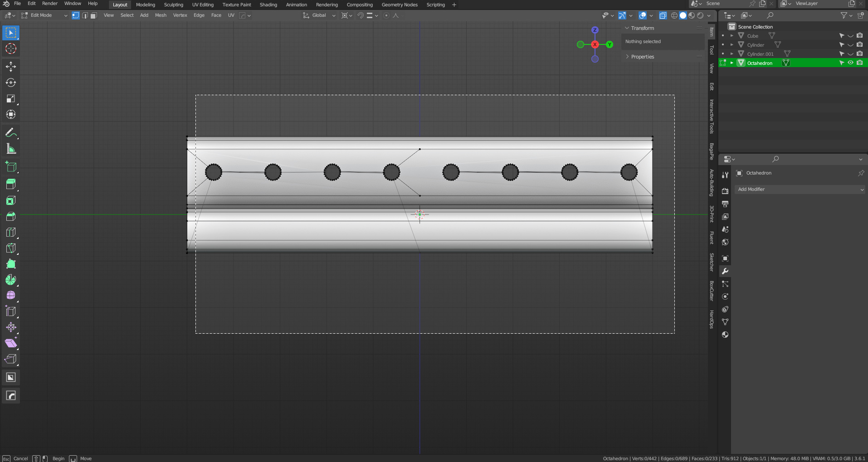Select the Scale tool
Screen dimensions: 868x462
[11, 99]
